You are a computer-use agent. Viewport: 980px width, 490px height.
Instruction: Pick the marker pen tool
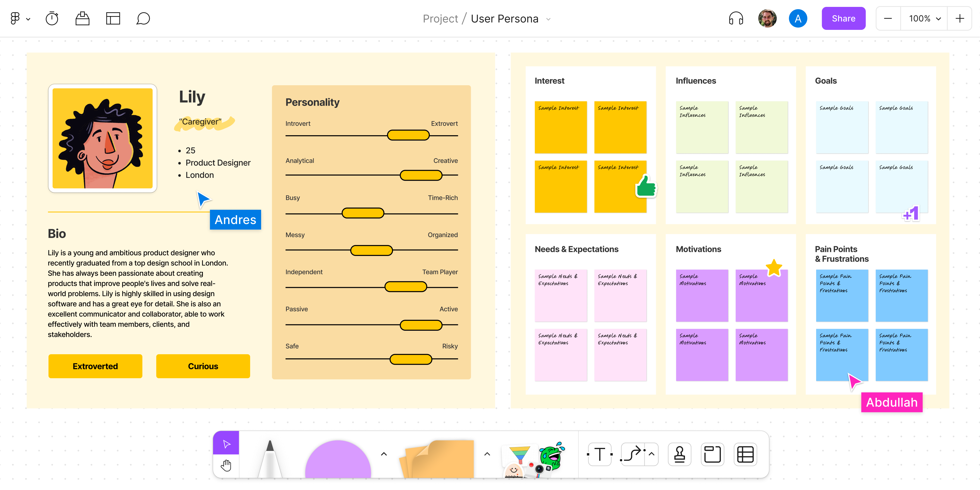coord(270,458)
